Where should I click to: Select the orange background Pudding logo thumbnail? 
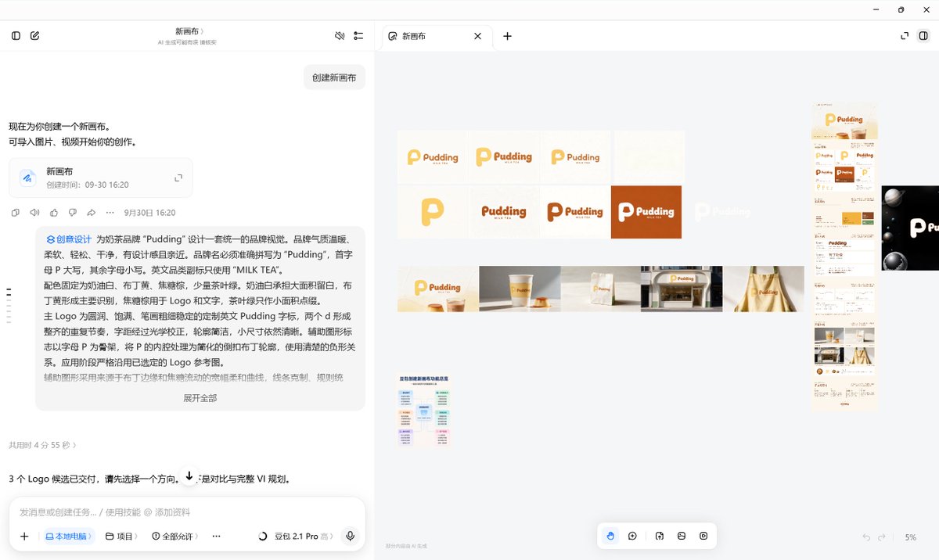(646, 212)
